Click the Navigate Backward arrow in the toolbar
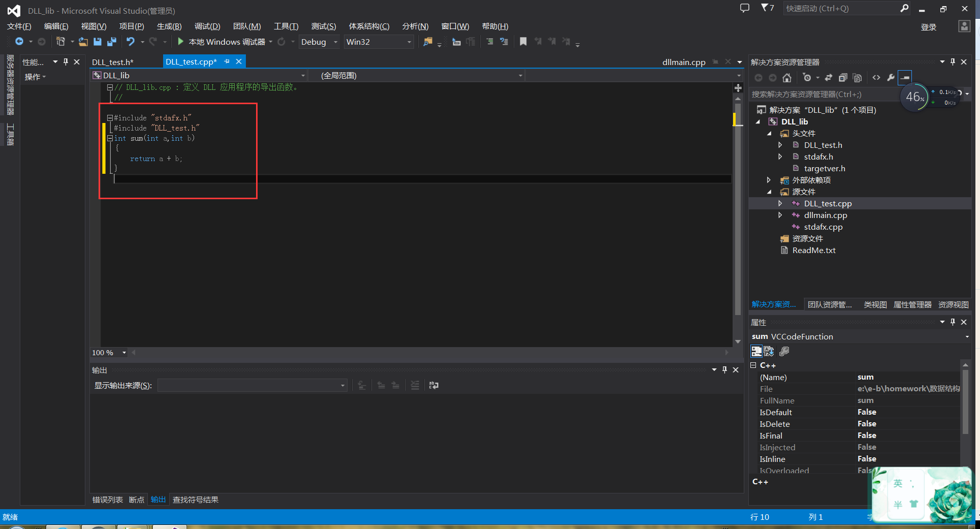Image resolution: width=980 pixels, height=529 pixels. 19,42
